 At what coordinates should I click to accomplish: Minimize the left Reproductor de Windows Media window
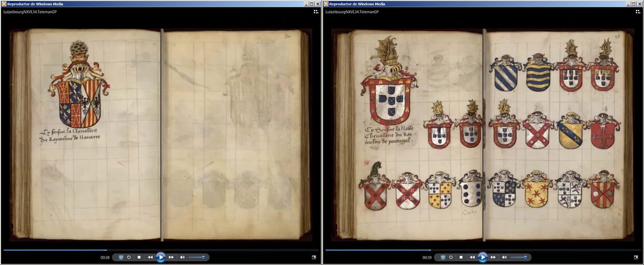[306, 4]
